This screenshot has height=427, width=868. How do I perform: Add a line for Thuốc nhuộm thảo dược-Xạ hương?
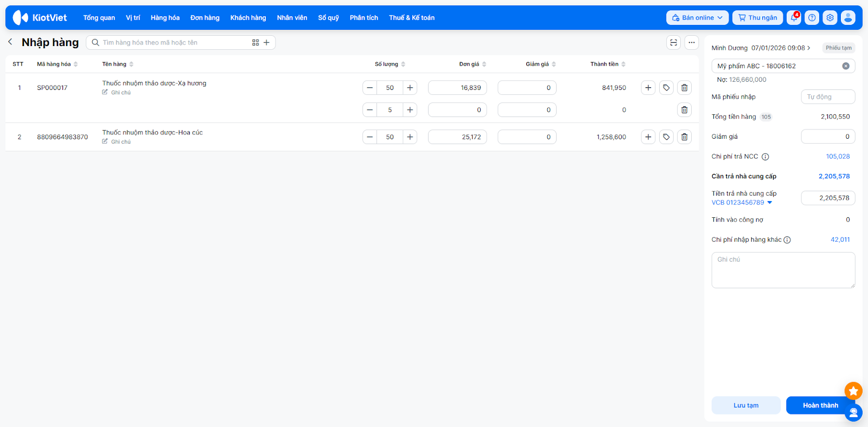648,88
